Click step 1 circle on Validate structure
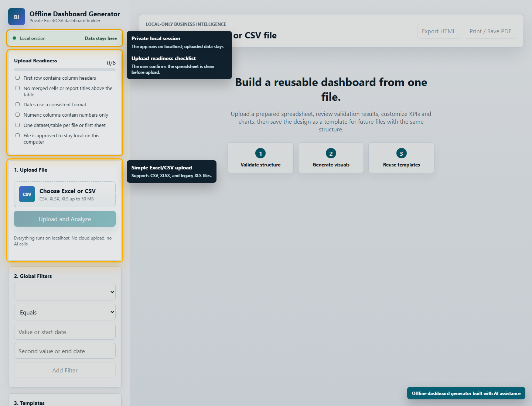The width and height of the screenshot is (532, 406). [260, 154]
